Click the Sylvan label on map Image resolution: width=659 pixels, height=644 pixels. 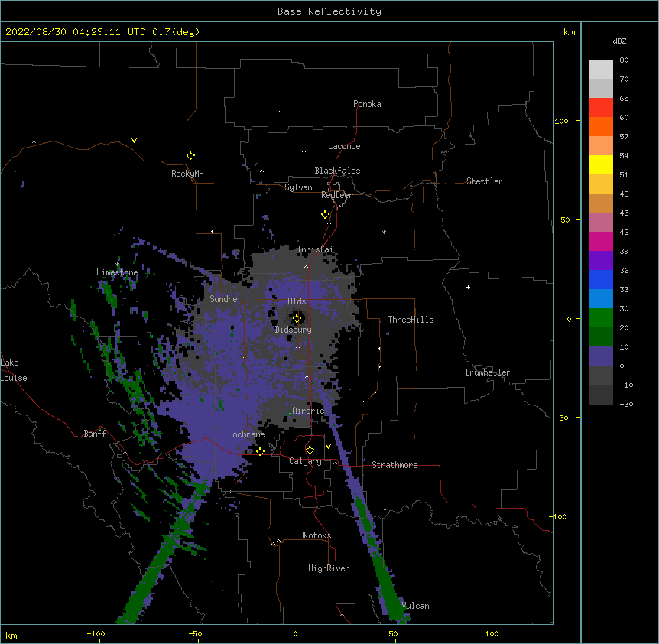coord(298,187)
